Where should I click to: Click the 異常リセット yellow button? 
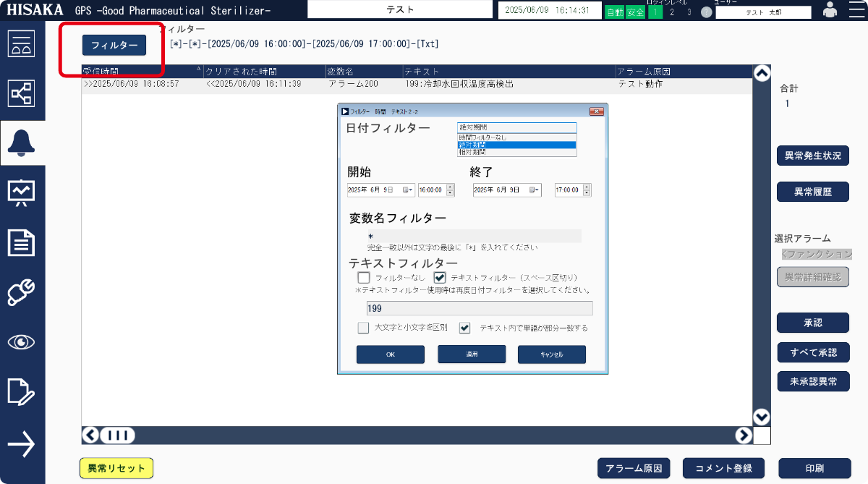click(x=116, y=468)
